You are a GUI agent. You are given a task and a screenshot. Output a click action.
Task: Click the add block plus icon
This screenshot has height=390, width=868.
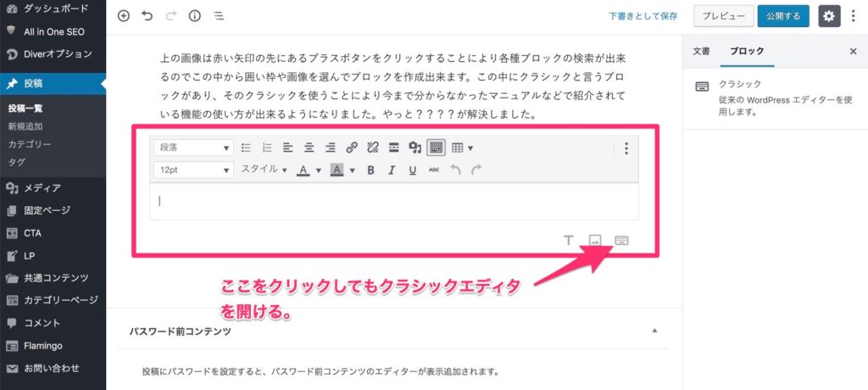coord(124,16)
